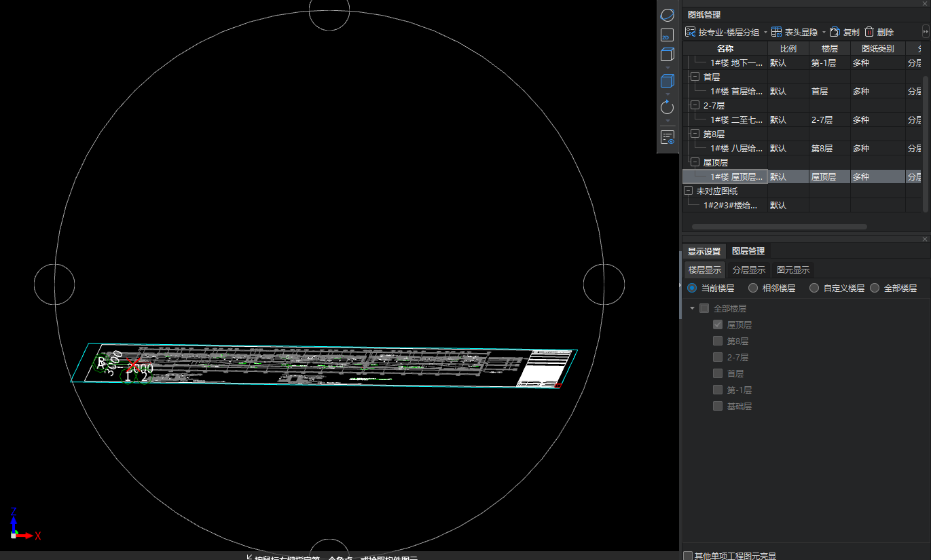The image size is (931, 560).
Task: Switch to 显示设置 tab
Action: (704, 251)
